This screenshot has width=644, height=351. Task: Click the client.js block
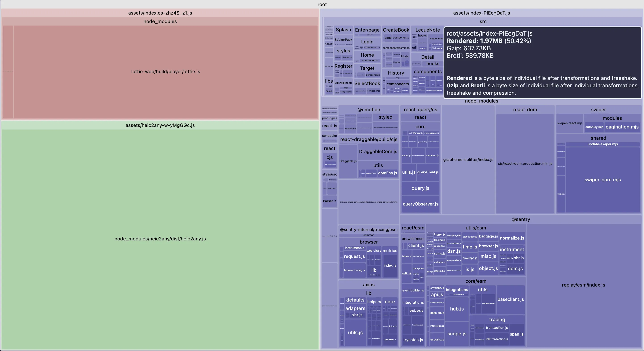tap(416, 246)
